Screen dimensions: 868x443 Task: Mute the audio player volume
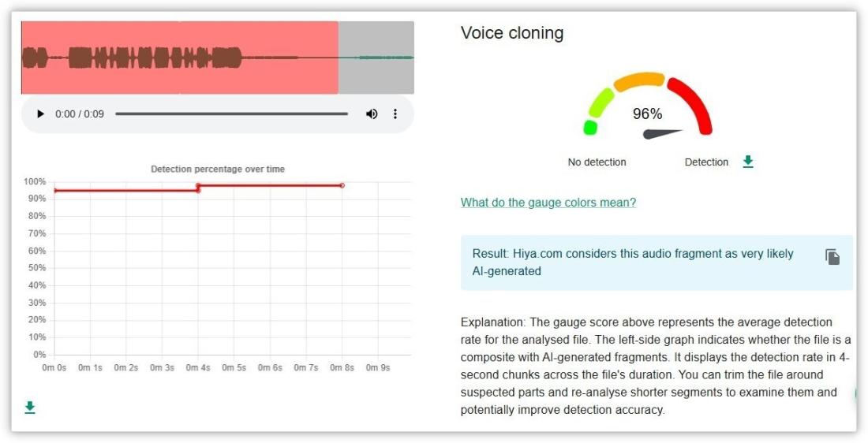tap(372, 114)
